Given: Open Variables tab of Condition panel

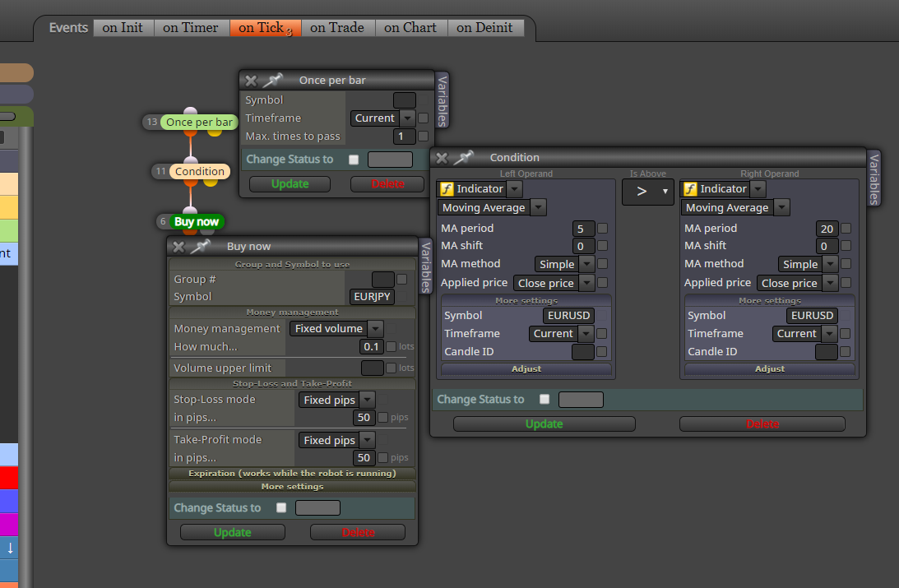Looking at the screenshot, I should click(x=874, y=178).
